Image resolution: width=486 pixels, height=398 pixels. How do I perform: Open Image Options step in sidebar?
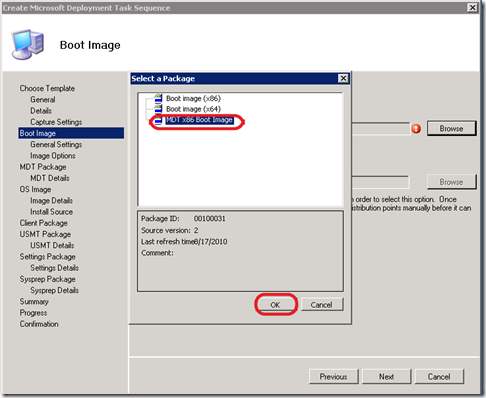tap(53, 156)
